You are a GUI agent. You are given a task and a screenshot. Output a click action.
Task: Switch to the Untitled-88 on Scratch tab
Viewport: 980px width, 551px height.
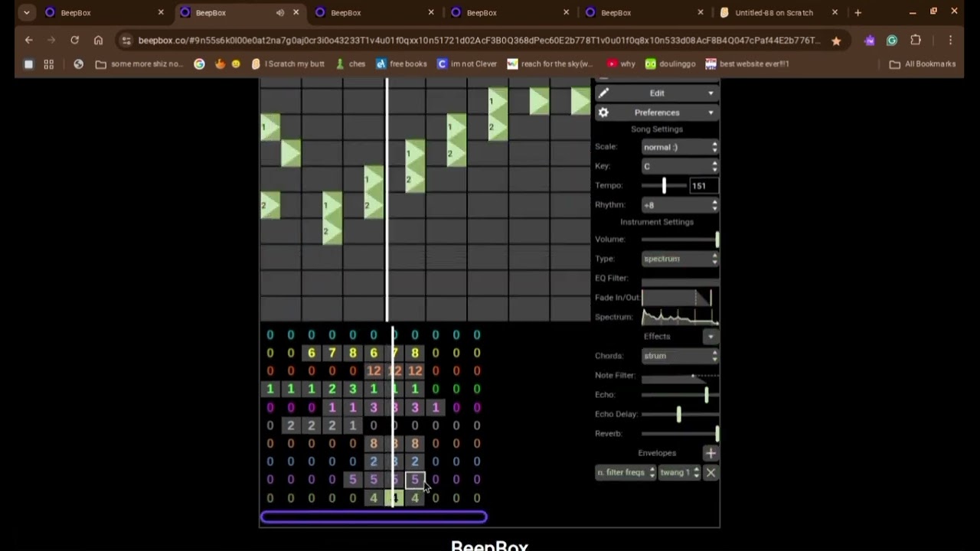click(773, 12)
